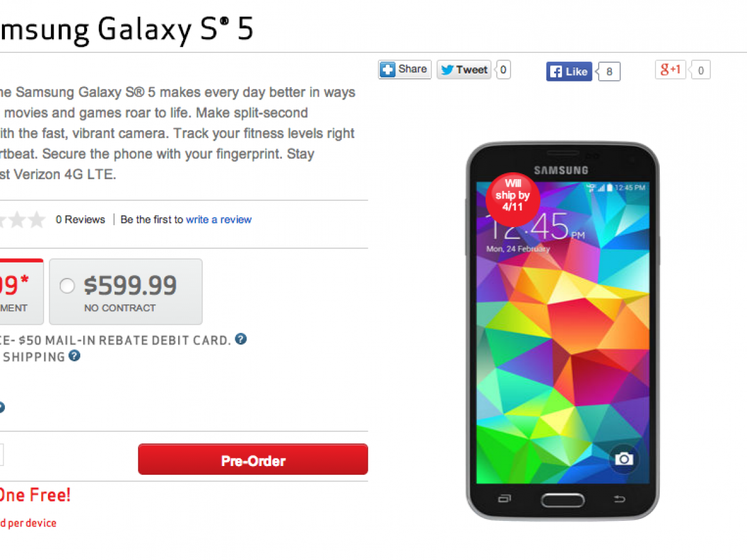
Task: Click the Facebook Like button
Action: 568,72
